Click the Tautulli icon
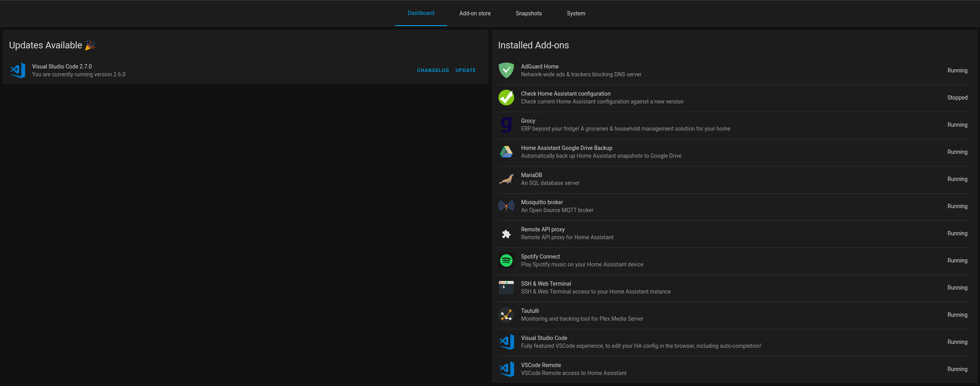This screenshot has height=386, width=980. [x=506, y=315]
